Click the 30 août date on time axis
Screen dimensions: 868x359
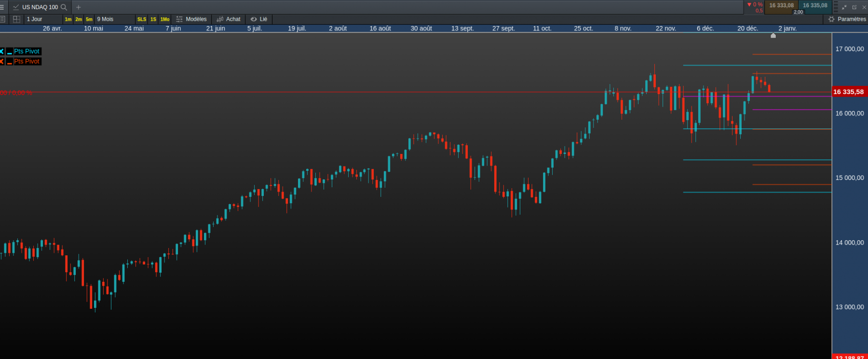click(x=421, y=28)
